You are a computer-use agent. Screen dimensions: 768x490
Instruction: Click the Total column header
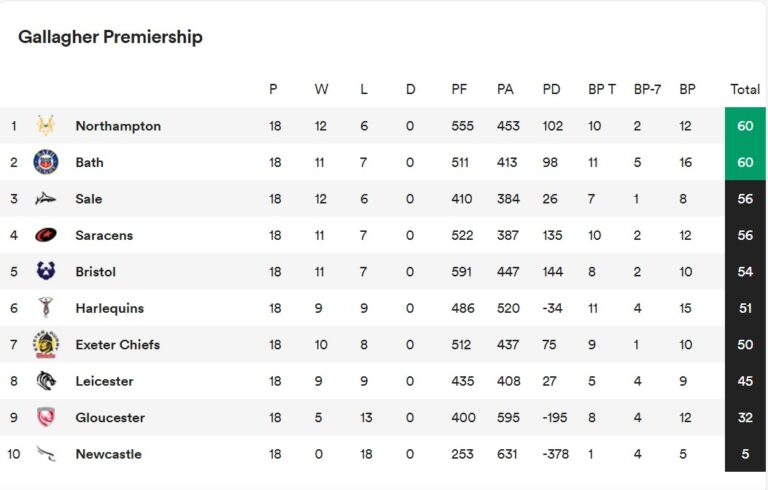coord(745,89)
